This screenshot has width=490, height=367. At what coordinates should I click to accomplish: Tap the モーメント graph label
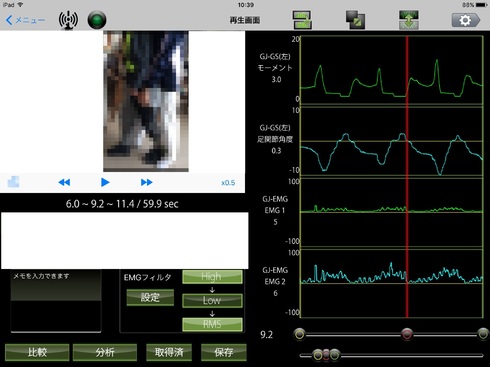[275, 68]
